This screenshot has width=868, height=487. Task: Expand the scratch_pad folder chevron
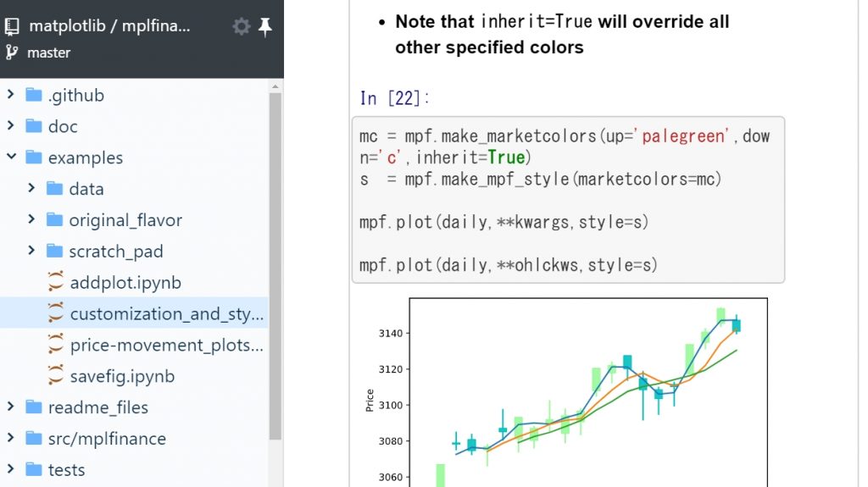(31, 251)
